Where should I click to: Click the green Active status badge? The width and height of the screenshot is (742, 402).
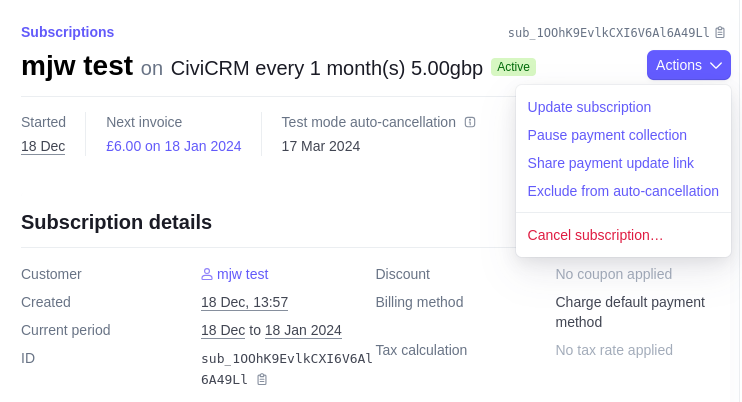(x=513, y=67)
